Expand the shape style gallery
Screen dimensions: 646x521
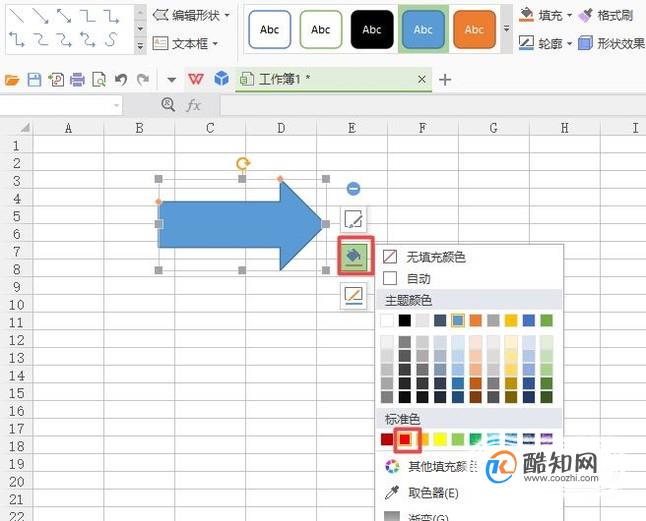click(x=506, y=29)
